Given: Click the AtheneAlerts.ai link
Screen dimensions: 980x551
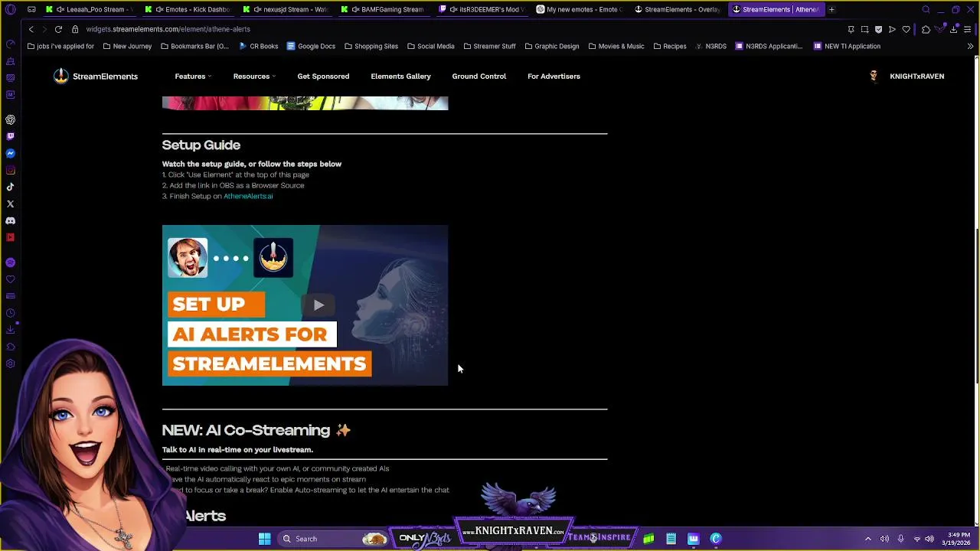Looking at the screenshot, I should pyautogui.click(x=248, y=196).
